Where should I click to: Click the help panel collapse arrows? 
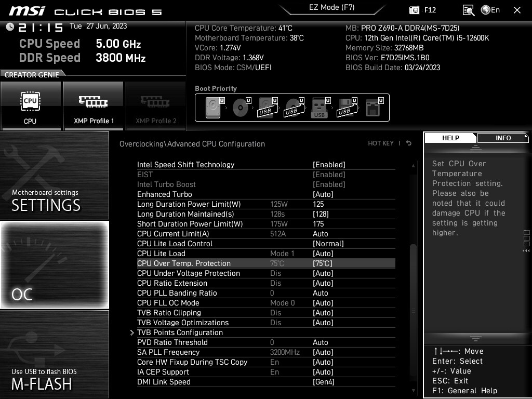coord(526,251)
